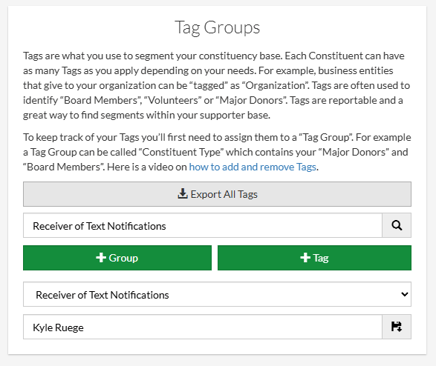Viewport: 436px width, 366px height.
Task: Click the Export All Tags text label
Action: coord(224,194)
